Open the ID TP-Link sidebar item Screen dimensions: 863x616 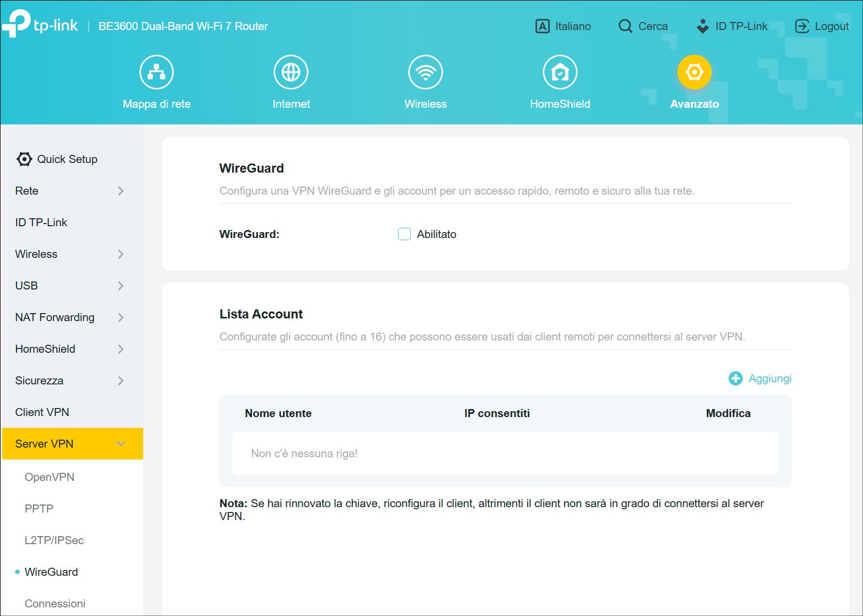click(41, 222)
